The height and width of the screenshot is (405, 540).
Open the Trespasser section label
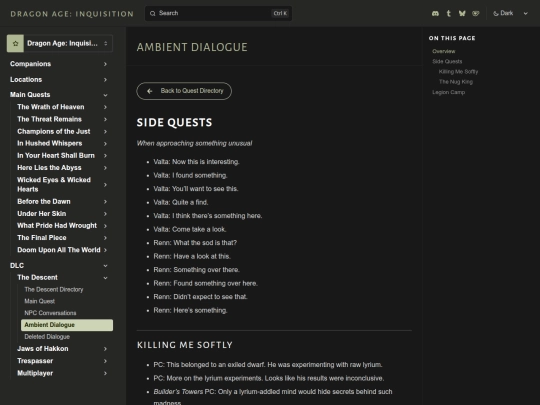pos(35,361)
